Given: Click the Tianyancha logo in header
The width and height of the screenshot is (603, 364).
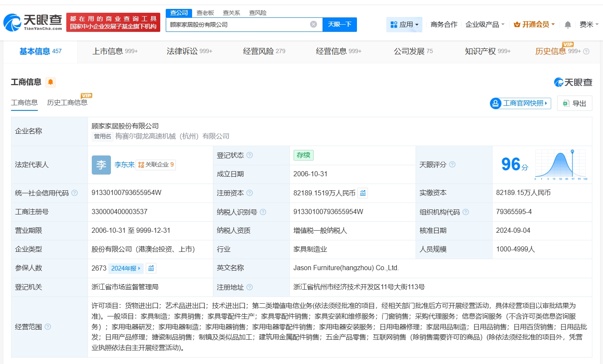Looking at the screenshot, I should (x=33, y=22).
